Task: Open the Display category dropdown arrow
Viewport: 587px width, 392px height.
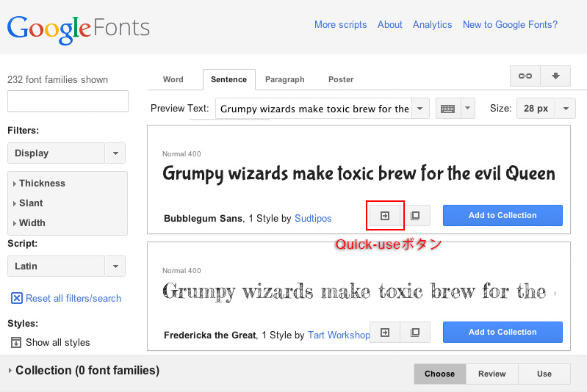Action: tap(115, 153)
